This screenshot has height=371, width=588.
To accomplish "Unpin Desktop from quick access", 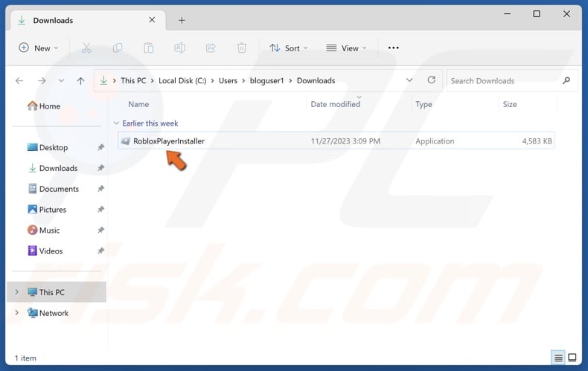I will pos(100,147).
